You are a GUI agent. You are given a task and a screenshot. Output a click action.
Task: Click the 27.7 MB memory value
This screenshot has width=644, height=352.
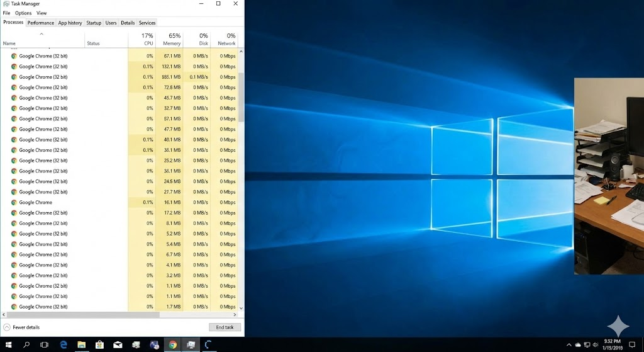[172, 192]
